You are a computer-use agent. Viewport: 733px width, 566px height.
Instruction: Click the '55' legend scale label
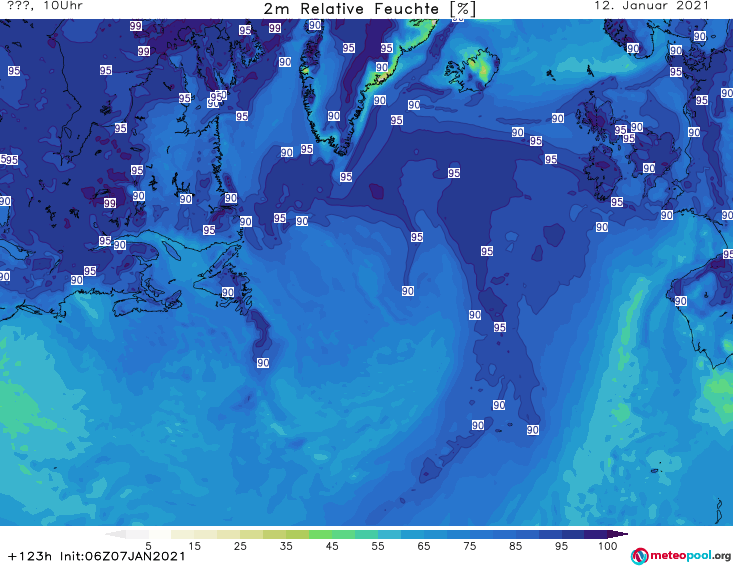(378, 546)
